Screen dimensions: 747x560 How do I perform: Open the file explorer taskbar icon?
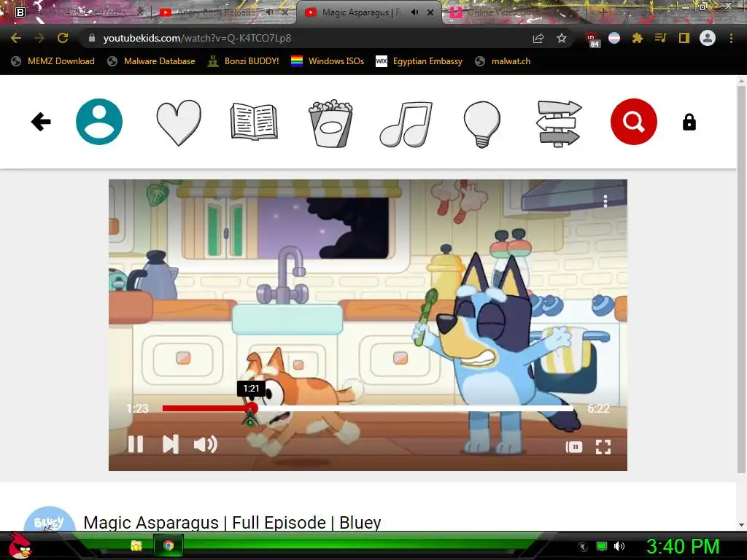[136, 545]
